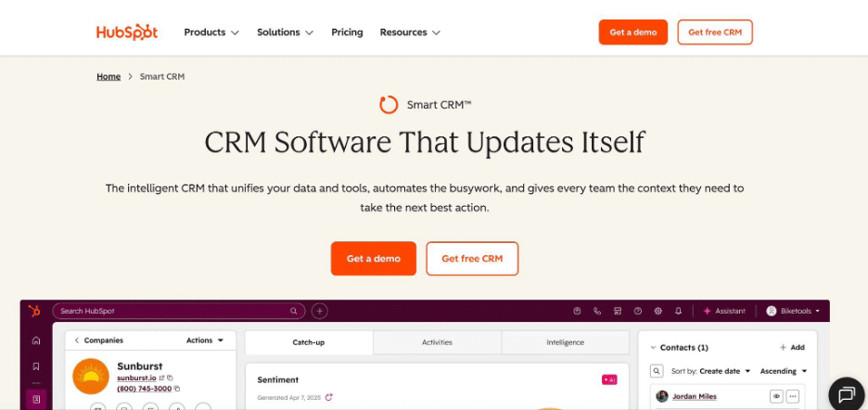The height and width of the screenshot is (410, 868).
Task: Click the Sentiment heading
Action: click(278, 380)
